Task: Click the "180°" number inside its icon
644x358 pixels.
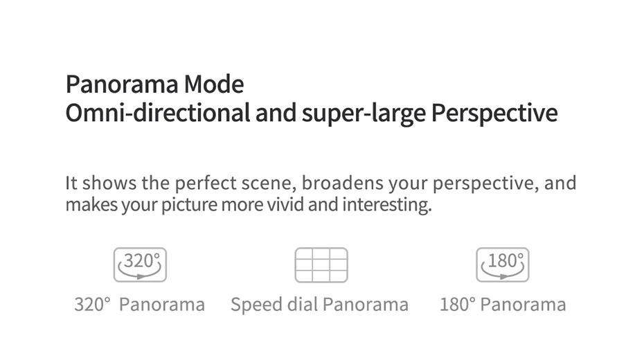Action: [506, 260]
